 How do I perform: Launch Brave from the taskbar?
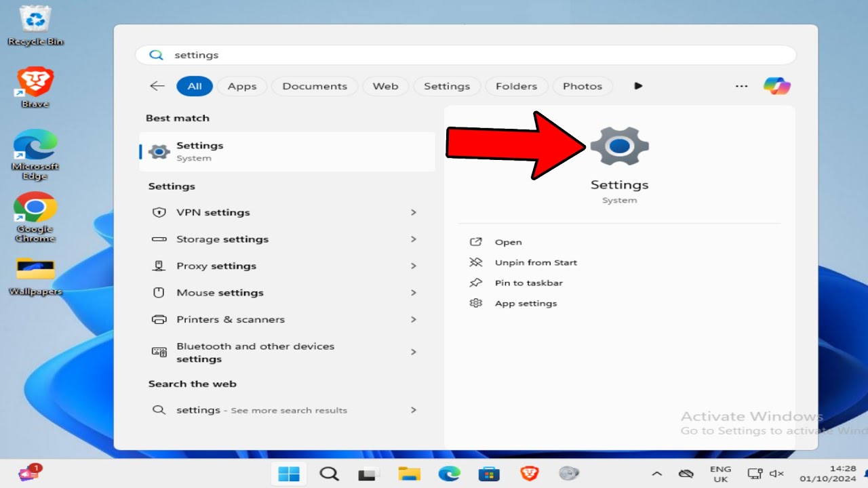[529, 474]
